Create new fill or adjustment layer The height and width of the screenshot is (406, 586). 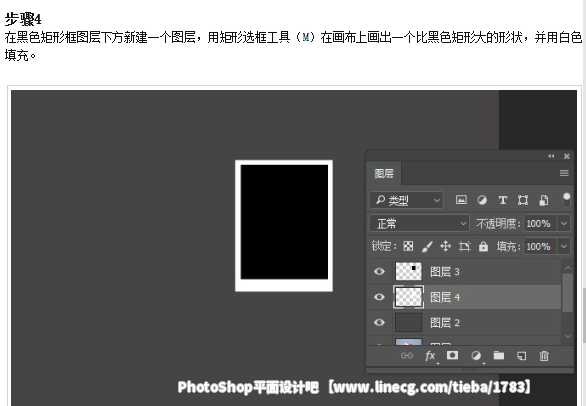coord(476,355)
